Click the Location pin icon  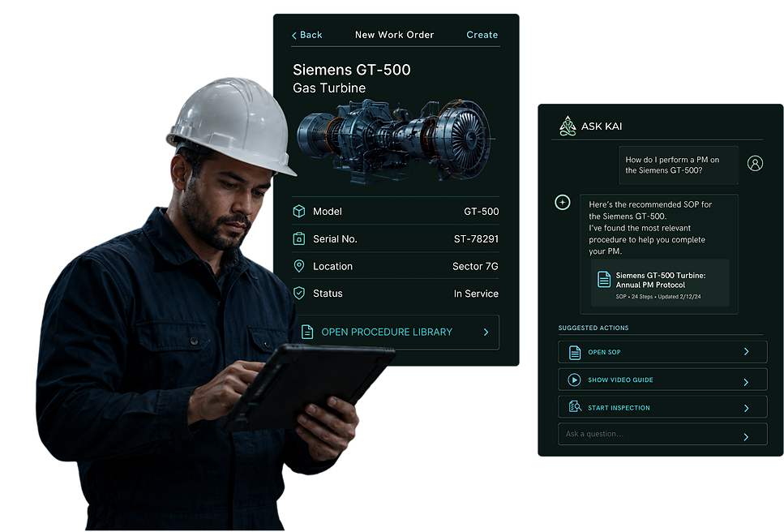299,266
